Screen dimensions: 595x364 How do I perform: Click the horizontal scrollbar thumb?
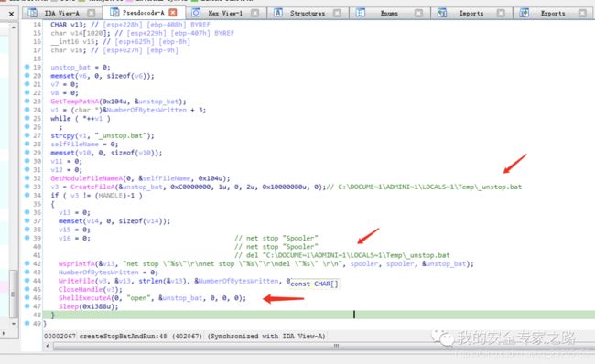(x=336, y=346)
